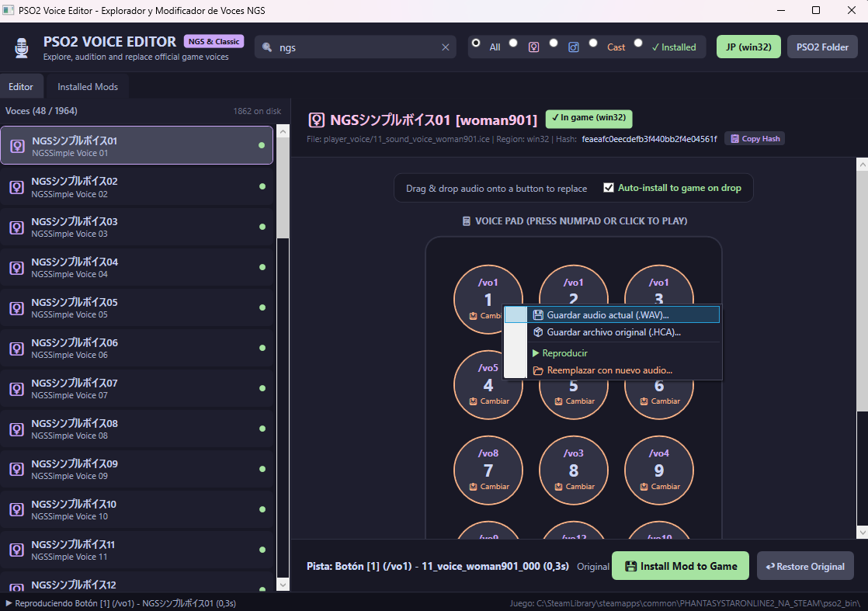Select the radio button before the male icon
This screenshot has width=868, height=611.
coord(553,43)
